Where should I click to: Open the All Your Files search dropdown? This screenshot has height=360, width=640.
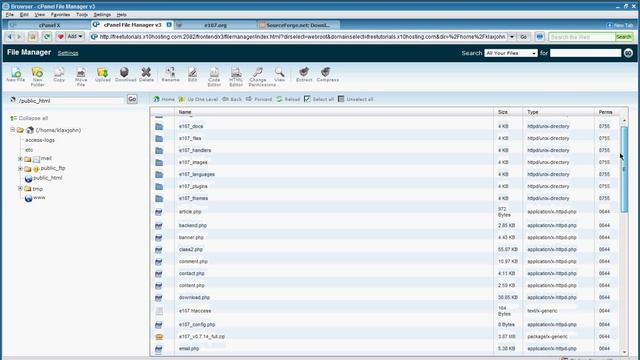pyautogui.click(x=511, y=53)
